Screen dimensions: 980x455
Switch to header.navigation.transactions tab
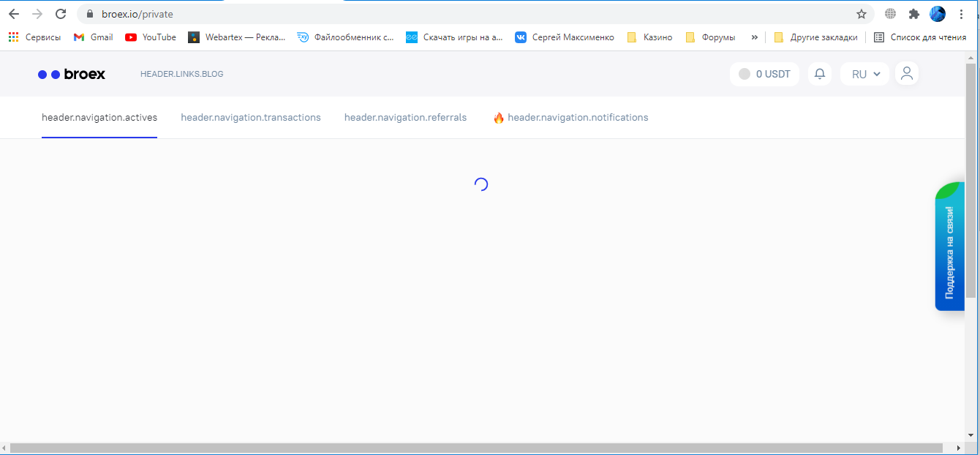[x=251, y=117]
